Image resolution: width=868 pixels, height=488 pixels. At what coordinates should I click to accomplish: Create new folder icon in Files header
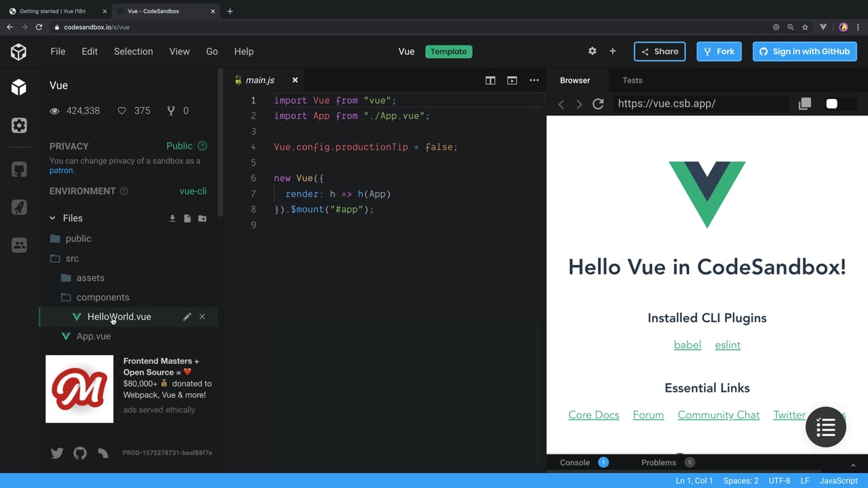tap(202, 218)
